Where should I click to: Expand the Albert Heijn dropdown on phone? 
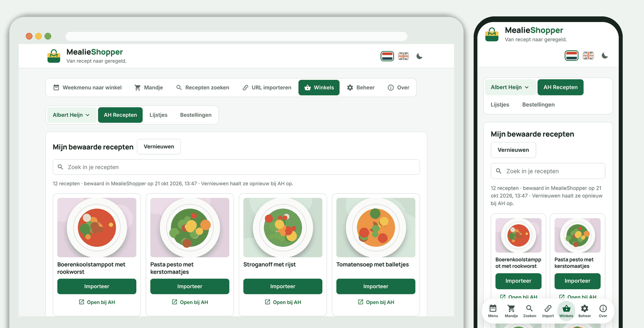tap(510, 87)
